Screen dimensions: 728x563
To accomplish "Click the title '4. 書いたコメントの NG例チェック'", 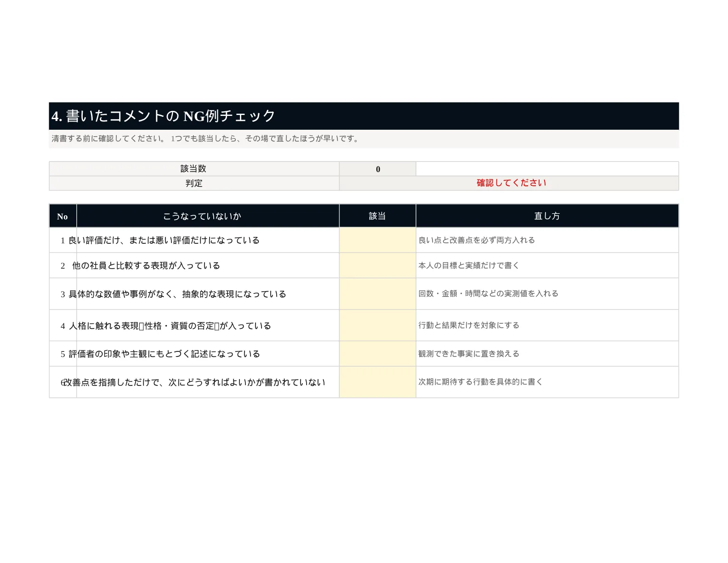I will 163,116.
